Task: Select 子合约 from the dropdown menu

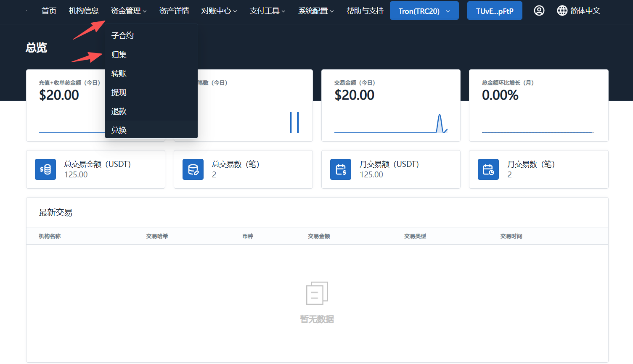Action: 151,35
